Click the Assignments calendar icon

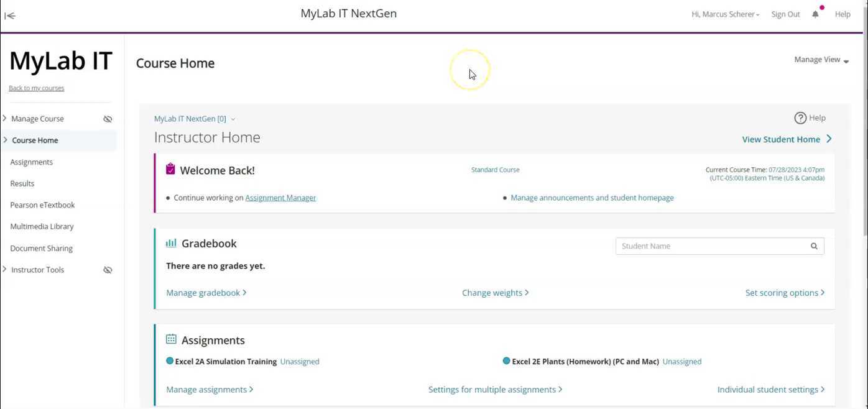[x=171, y=339]
